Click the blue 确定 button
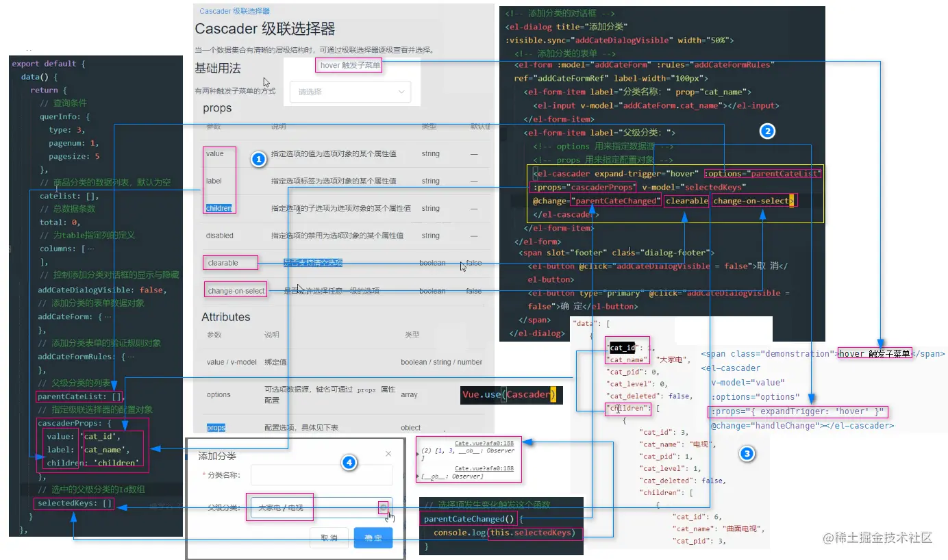948x560 pixels. point(373,538)
